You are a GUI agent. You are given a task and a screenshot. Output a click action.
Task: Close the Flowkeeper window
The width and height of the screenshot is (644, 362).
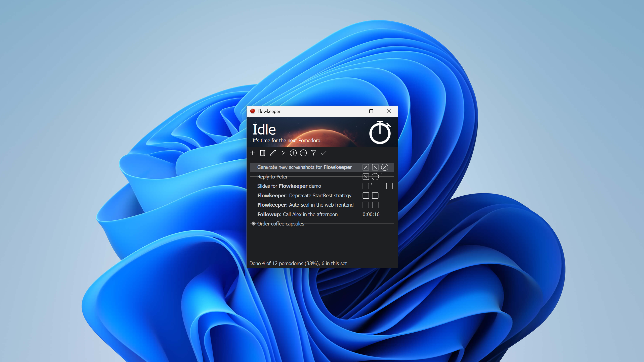coord(389,111)
